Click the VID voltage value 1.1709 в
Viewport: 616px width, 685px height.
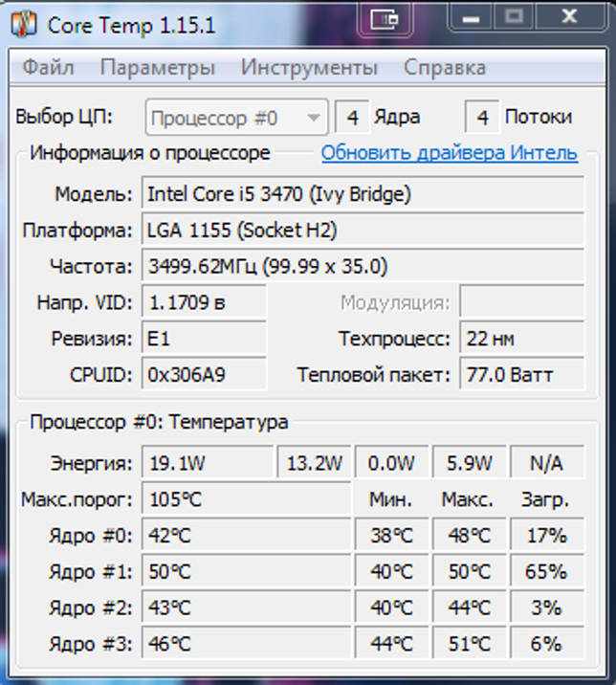coord(204,302)
